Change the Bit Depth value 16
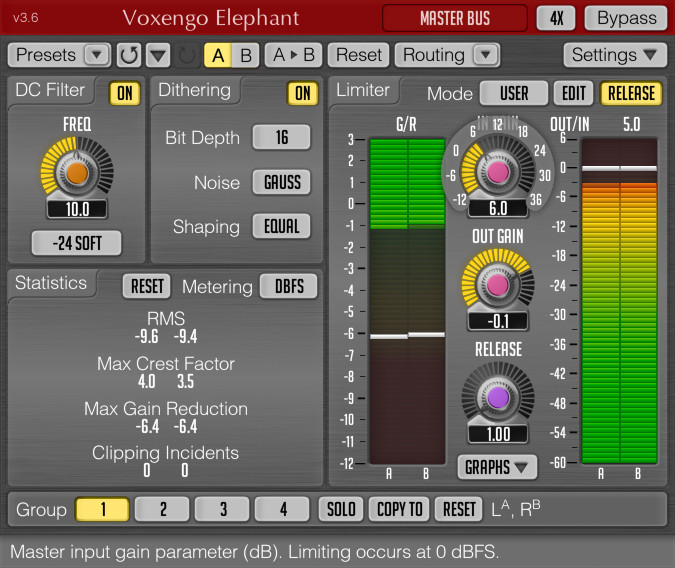Viewport: 675px width, 568px height. pos(282,137)
